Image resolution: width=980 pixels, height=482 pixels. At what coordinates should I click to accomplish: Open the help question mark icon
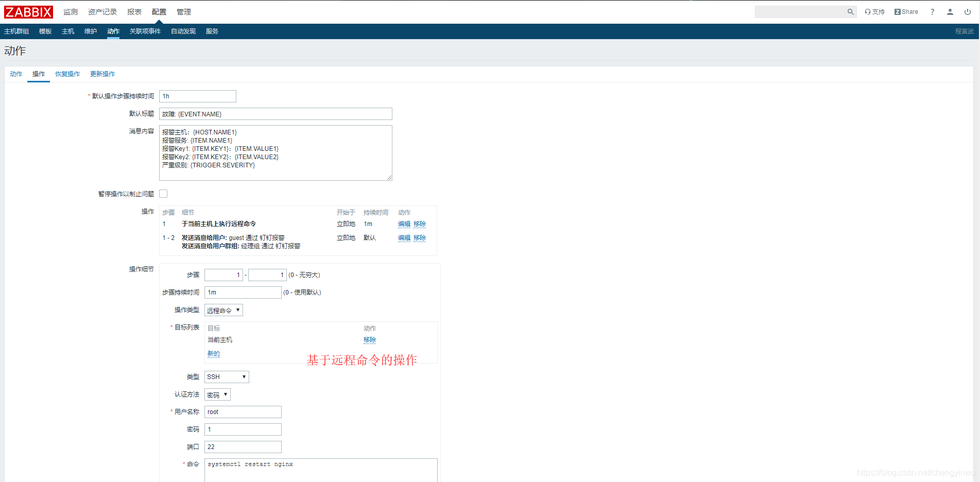[x=932, y=12]
